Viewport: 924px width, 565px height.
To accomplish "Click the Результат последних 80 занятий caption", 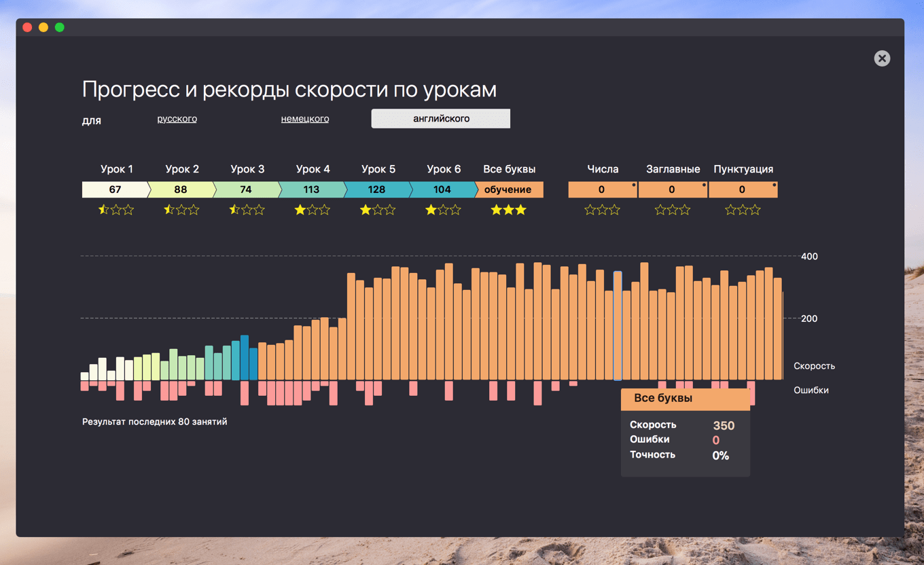I will [155, 422].
